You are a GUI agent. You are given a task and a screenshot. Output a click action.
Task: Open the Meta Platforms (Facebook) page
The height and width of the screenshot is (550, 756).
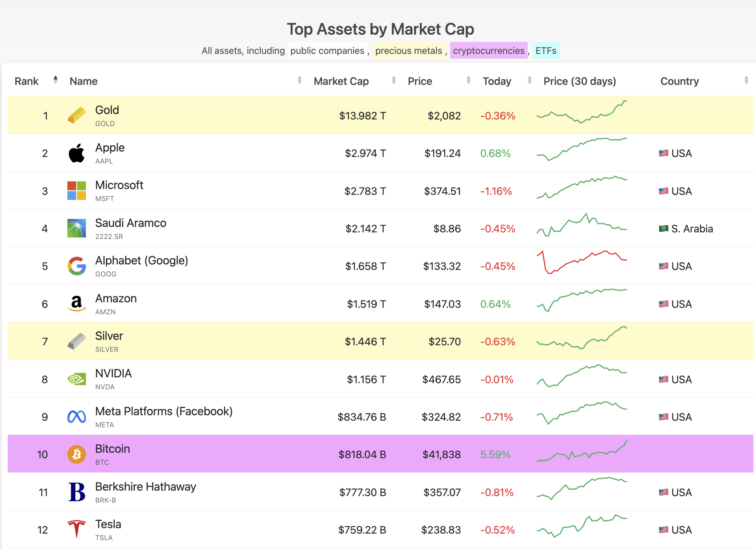pyautogui.click(x=164, y=411)
